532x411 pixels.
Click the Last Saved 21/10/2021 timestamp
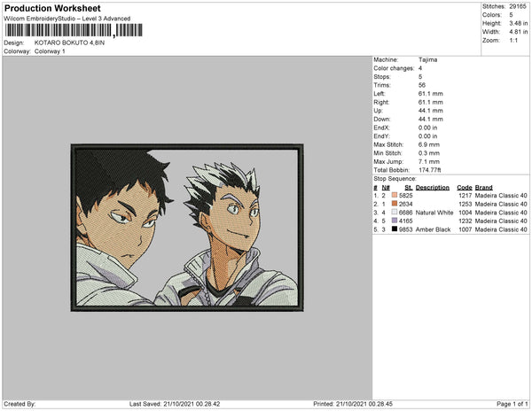pos(175,404)
